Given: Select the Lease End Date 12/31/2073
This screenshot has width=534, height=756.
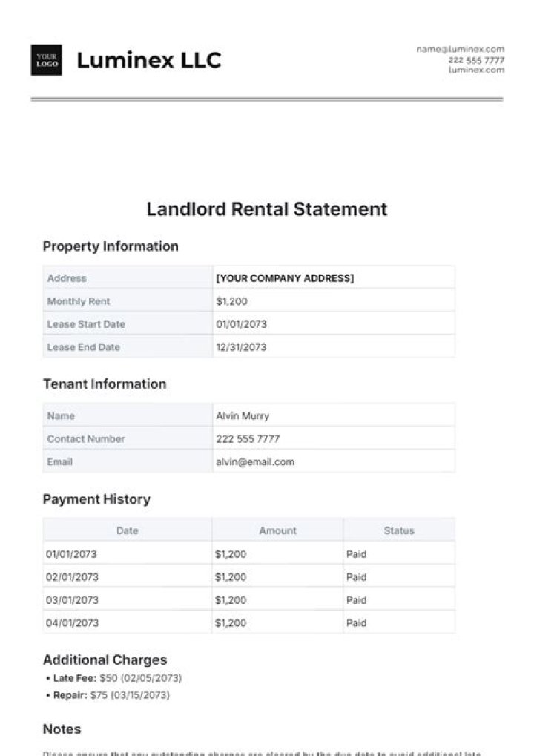Looking at the screenshot, I should tap(241, 347).
